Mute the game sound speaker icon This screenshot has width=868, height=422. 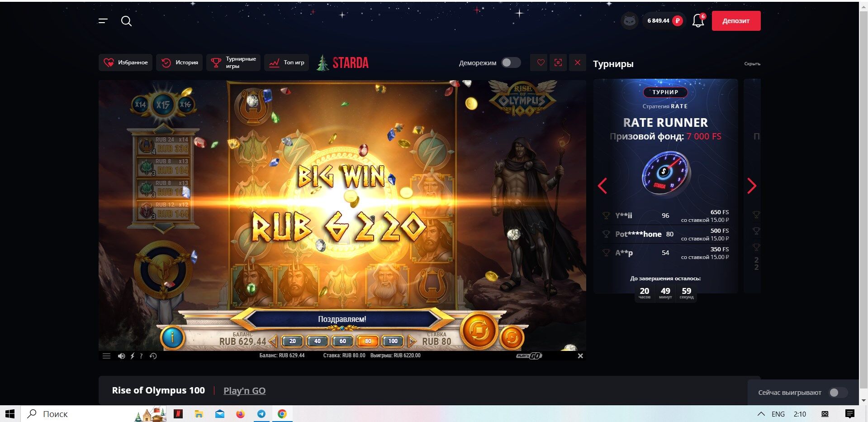[121, 356]
